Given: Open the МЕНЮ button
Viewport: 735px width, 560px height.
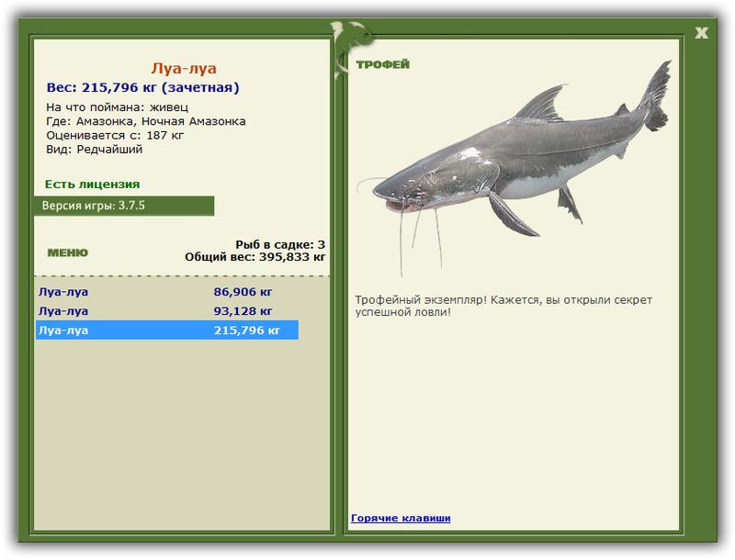Looking at the screenshot, I should (x=67, y=252).
